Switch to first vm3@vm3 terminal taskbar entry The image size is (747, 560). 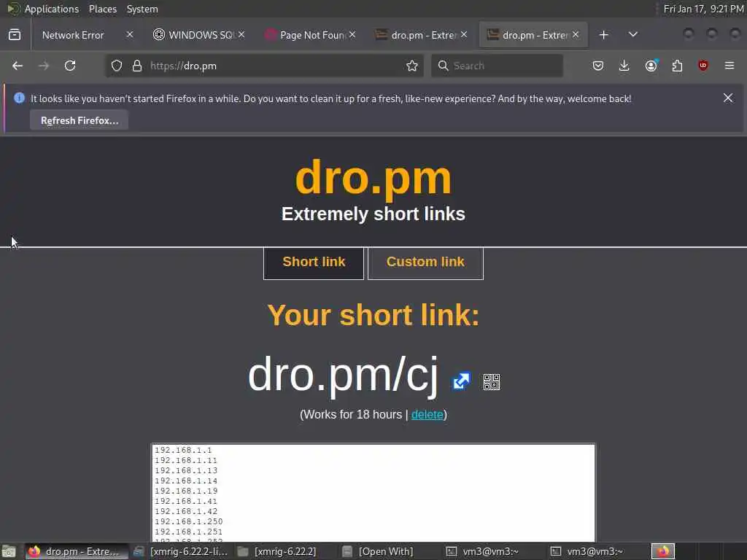tap(482, 551)
